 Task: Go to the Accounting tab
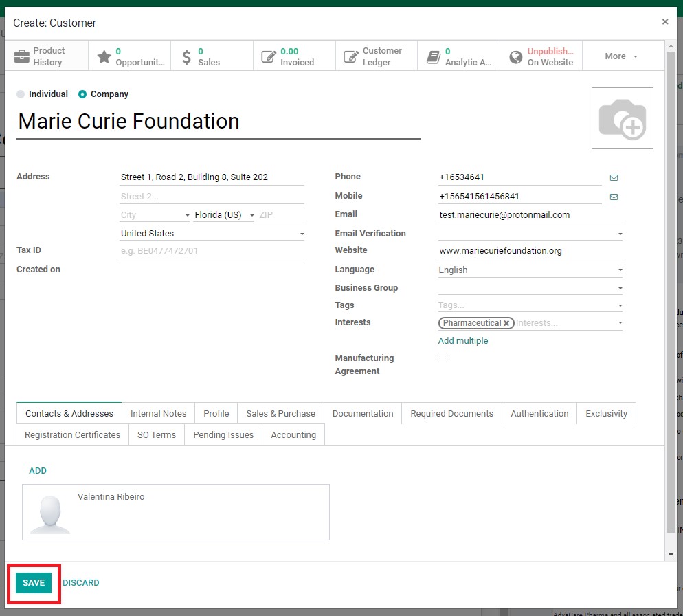[293, 434]
